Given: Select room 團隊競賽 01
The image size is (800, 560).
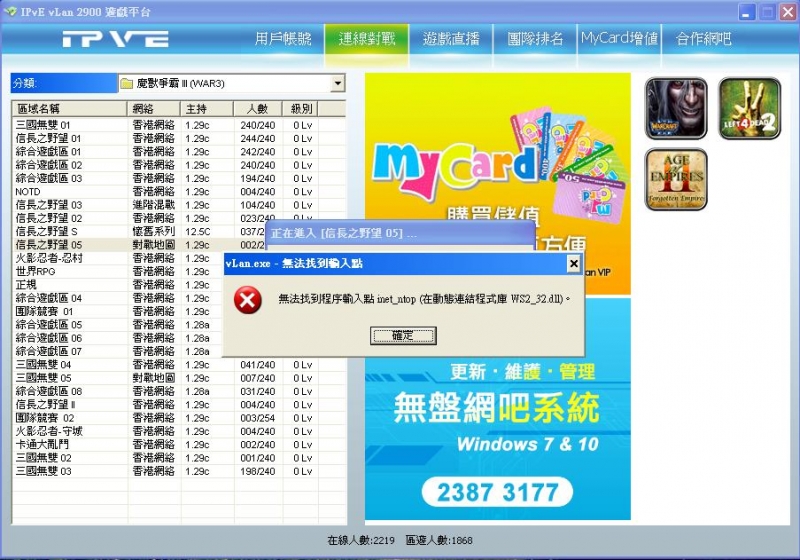Looking at the screenshot, I should (118, 311).
